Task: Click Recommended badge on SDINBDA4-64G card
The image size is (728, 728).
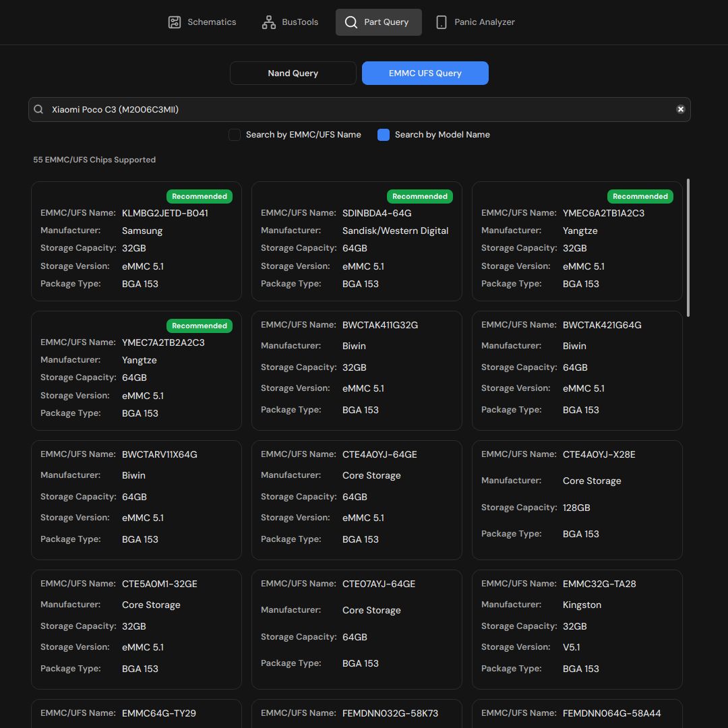Action: point(420,196)
